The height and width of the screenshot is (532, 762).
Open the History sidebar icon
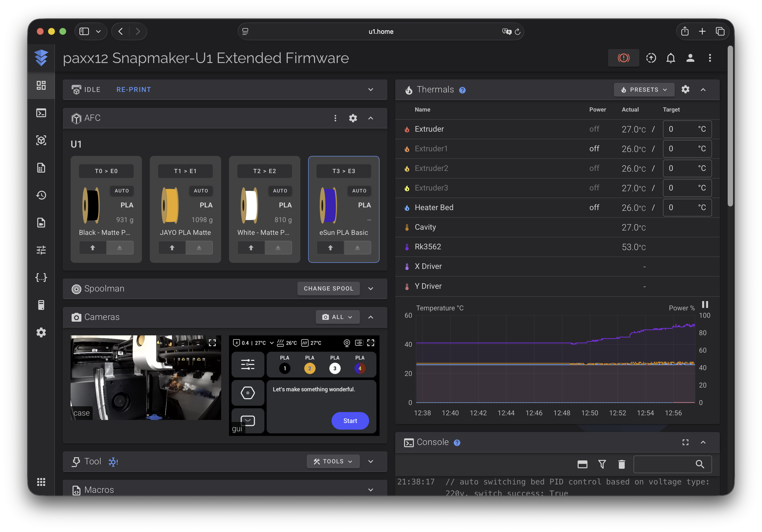41,195
